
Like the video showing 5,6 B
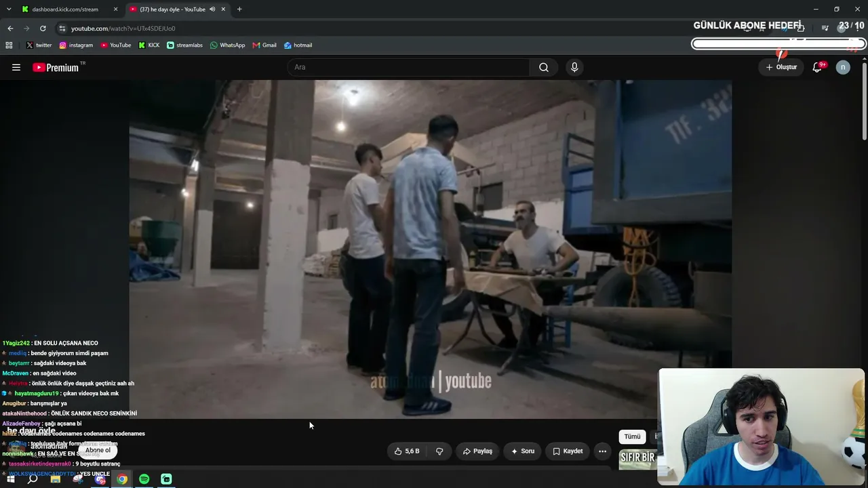(407, 451)
